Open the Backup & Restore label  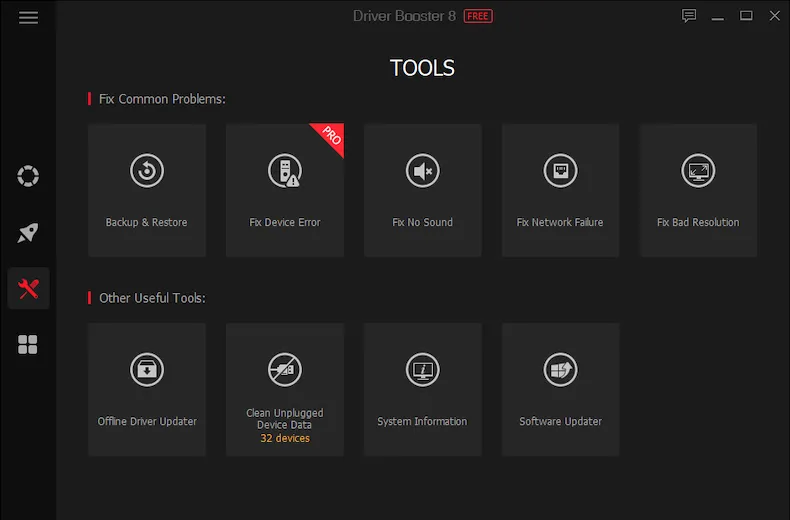[146, 222]
